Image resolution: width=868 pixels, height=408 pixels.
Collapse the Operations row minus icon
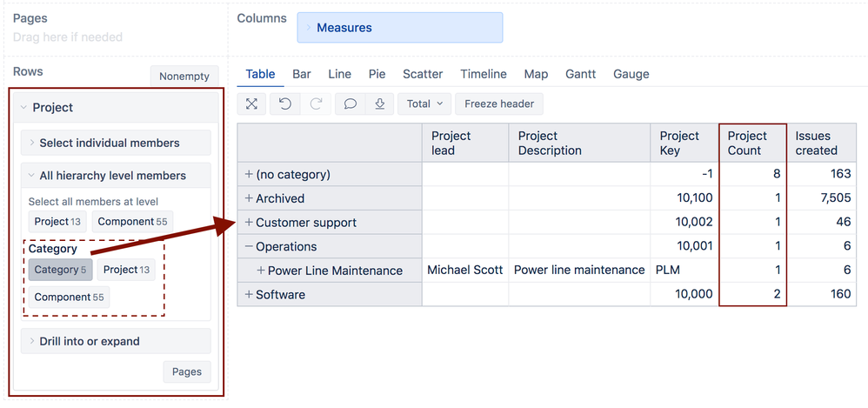(x=249, y=246)
